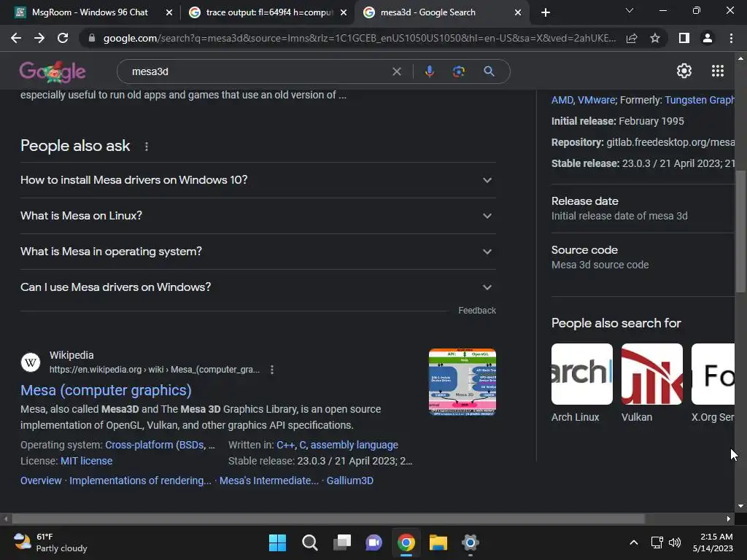The height and width of the screenshot is (560, 747).
Task: Expand Can I use Mesa drivers on Windows
Action: 258,287
